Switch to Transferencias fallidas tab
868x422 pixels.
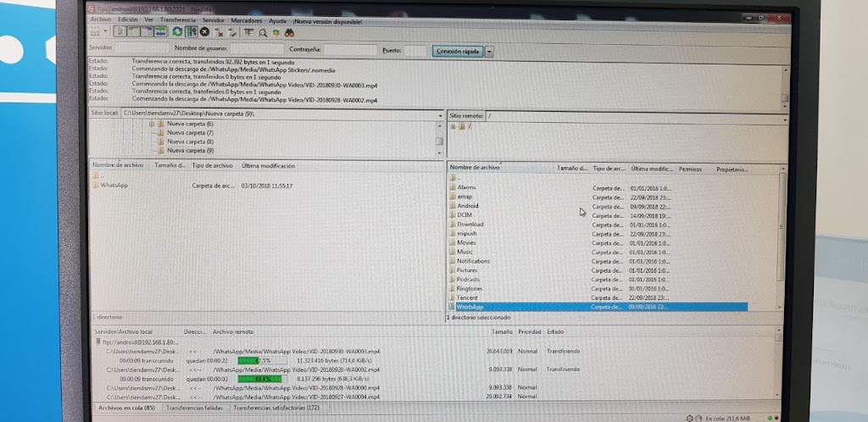tap(195, 408)
